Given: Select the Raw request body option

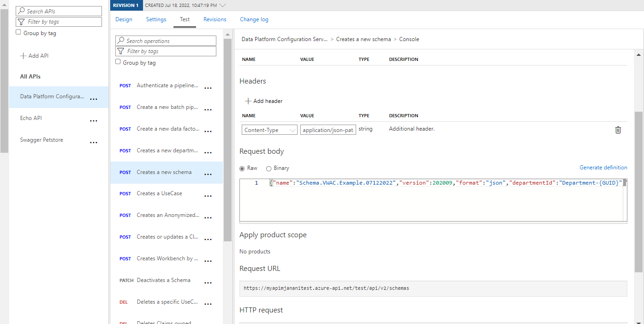Looking at the screenshot, I should (242, 168).
